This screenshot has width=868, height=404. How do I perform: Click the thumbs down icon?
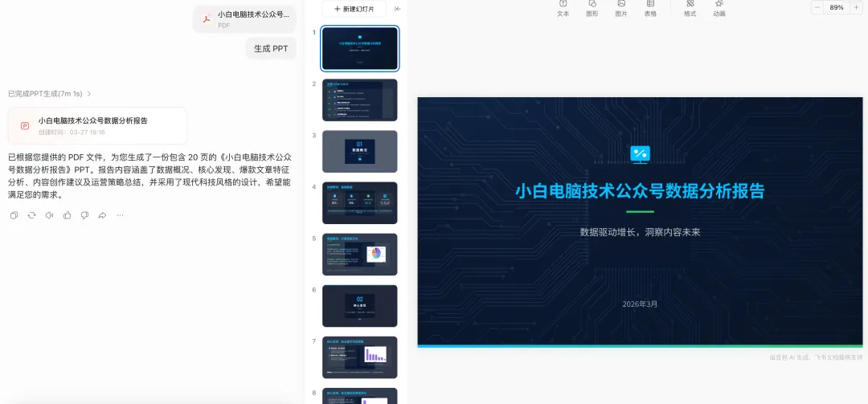click(84, 215)
